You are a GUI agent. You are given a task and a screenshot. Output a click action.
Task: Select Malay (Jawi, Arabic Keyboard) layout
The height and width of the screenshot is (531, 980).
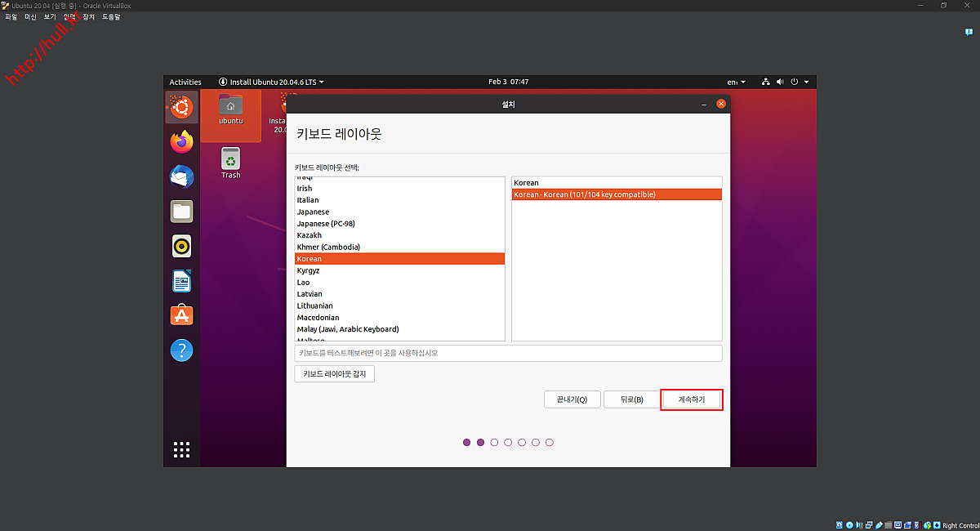(400, 329)
